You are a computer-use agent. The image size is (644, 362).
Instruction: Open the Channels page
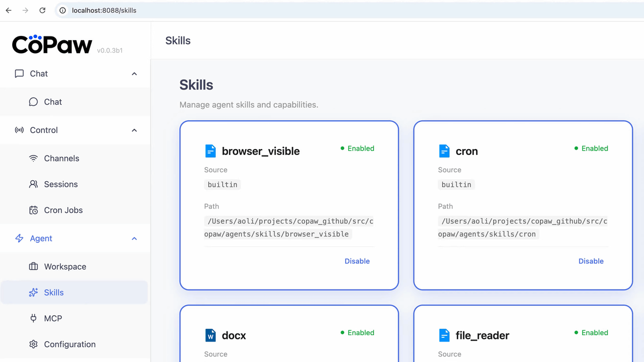pyautogui.click(x=61, y=158)
